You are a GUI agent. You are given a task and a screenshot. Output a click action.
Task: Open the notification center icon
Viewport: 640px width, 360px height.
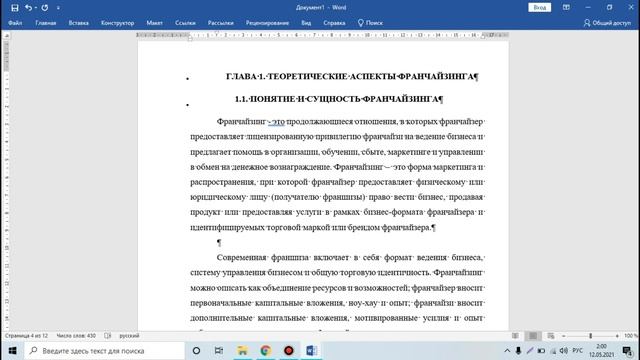(x=627, y=351)
